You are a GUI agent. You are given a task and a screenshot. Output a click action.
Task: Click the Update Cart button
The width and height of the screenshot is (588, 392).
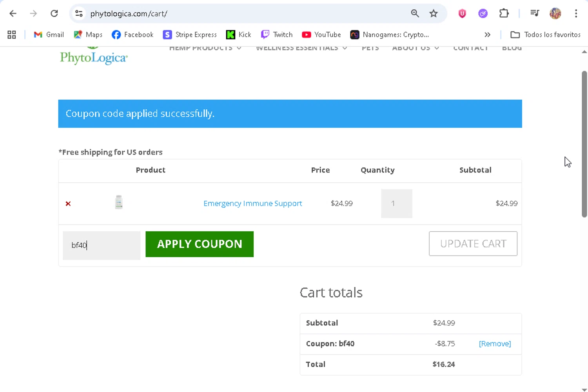[473, 243]
